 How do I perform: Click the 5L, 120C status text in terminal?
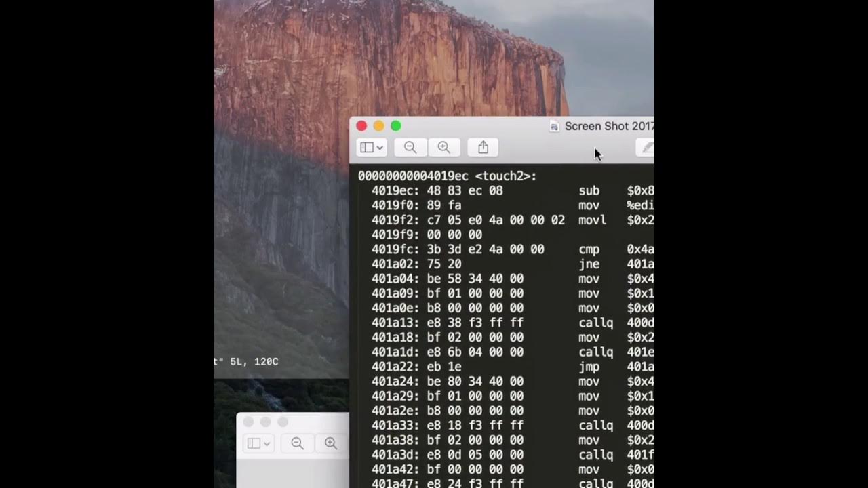pyautogui.click(x=254, y=362)
